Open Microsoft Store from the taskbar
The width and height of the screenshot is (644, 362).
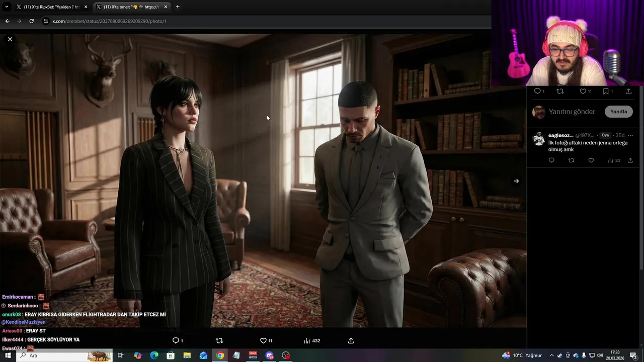coord(171,355)
